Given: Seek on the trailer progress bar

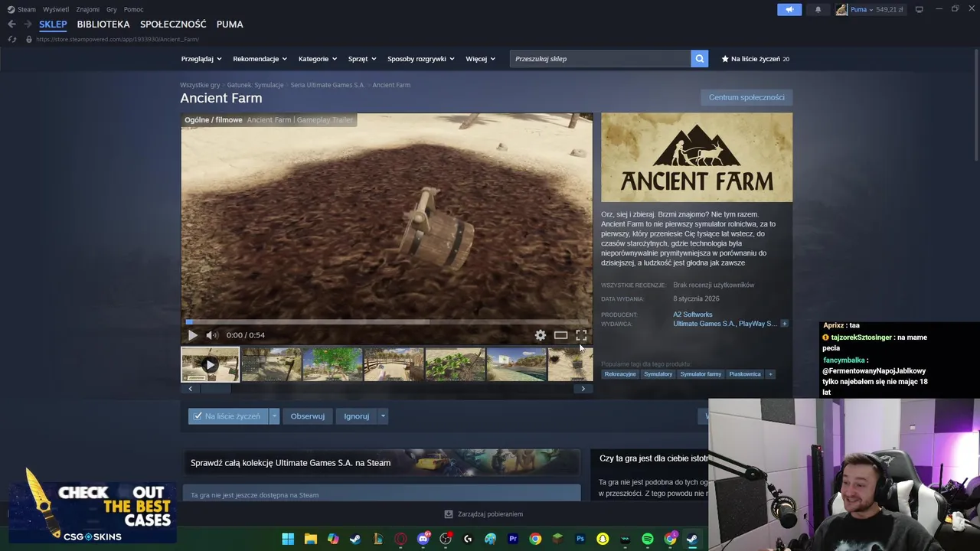Looking at the screenshot, I should [x=387, y=322].
